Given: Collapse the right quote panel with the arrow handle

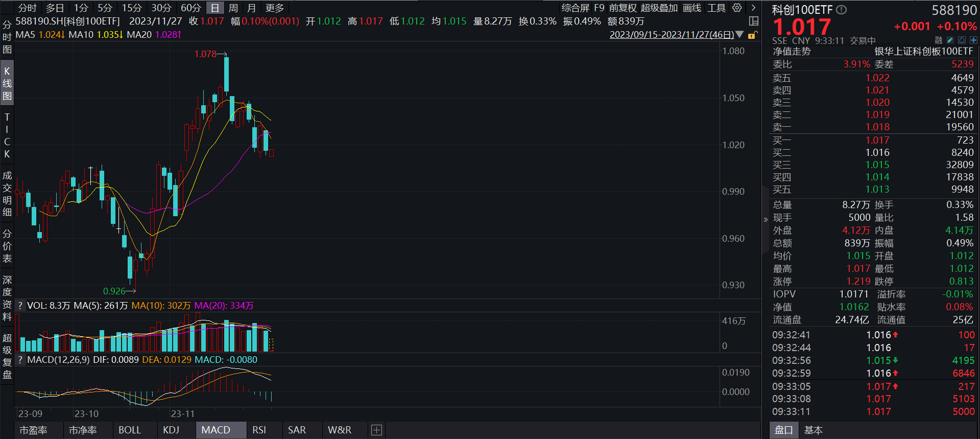Looking at the screenshot, I should point(766,220).
